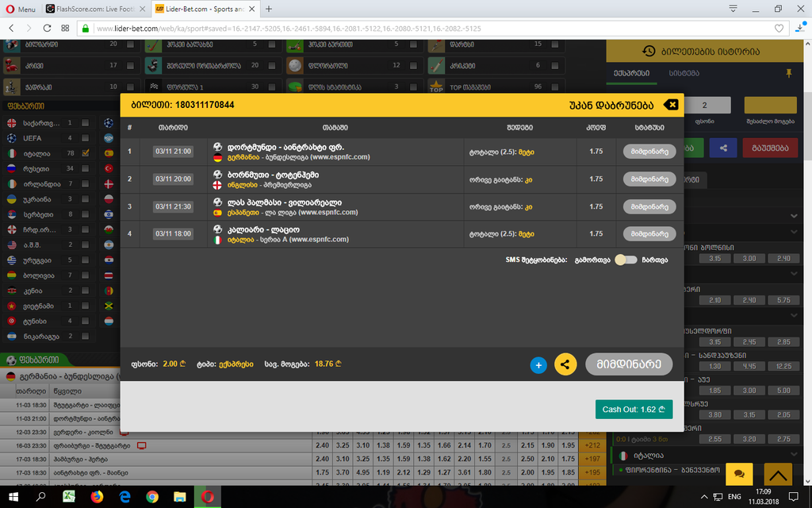Click the browser address bar URL
Image resolution: width=812 pixels, height=508 pixels.
pos(289,29)
